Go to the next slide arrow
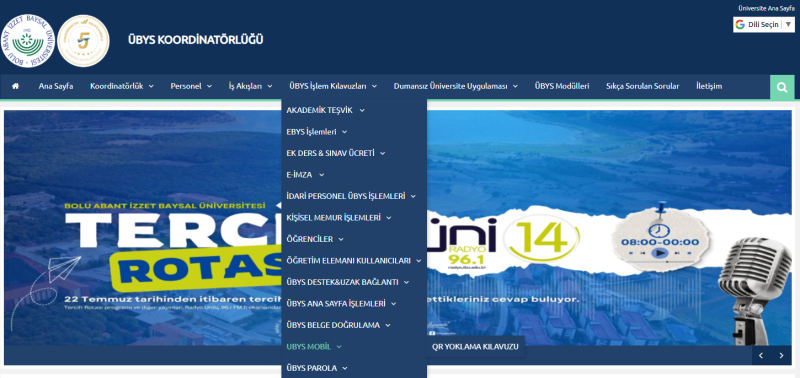Screen dimensions: 800x378 (781, 356)
